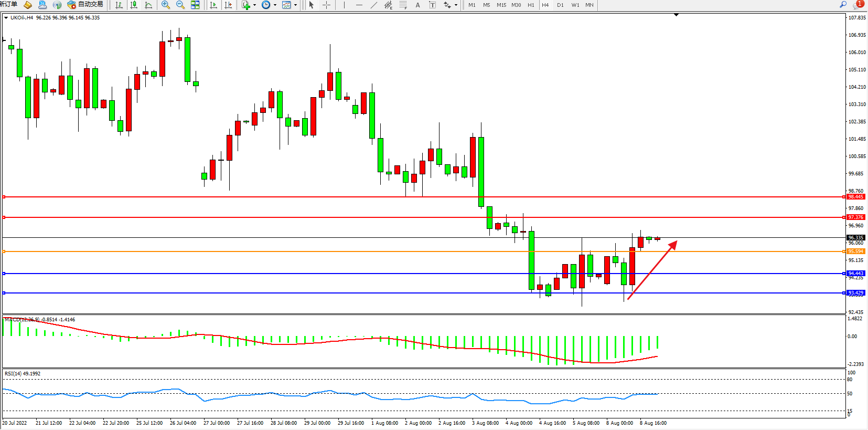Click the zoom out magnifier icon

pyautogui.click(x=180, y=5)
